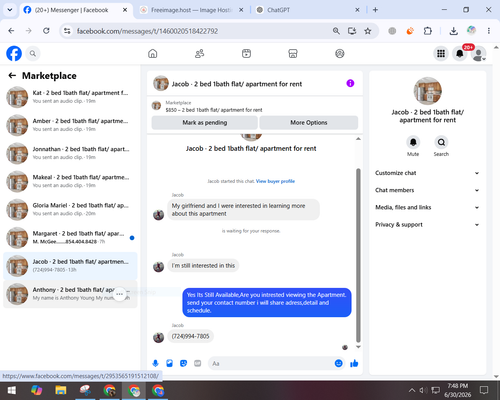
Task: Open Chrome extensions puzzle icon
Action: pos(427,31)
